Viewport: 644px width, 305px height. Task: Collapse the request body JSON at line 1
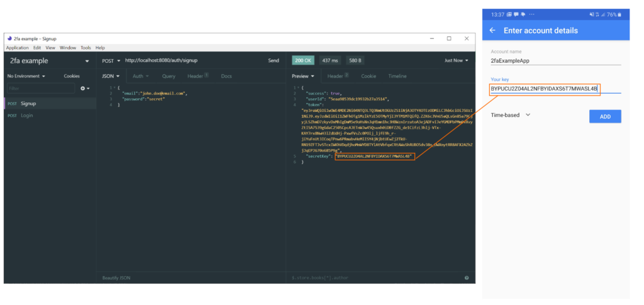114,88
